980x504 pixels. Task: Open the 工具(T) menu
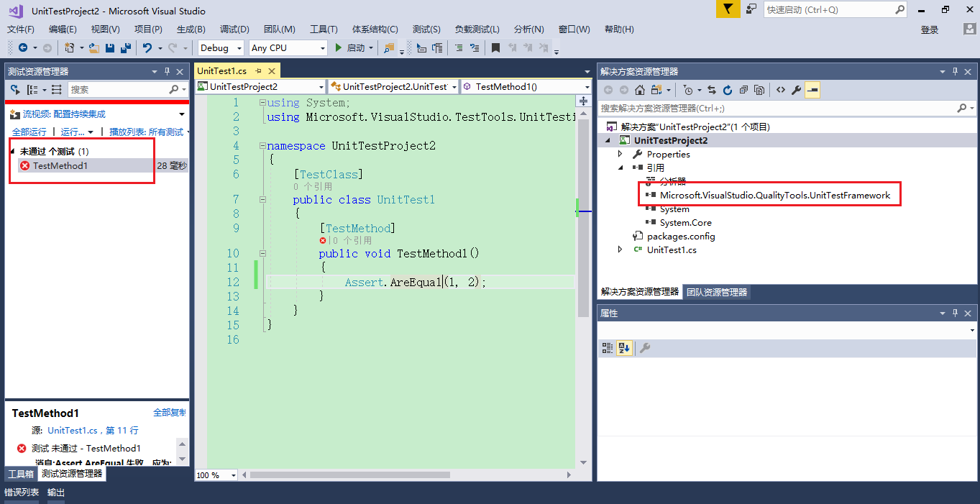pos(324,29)
